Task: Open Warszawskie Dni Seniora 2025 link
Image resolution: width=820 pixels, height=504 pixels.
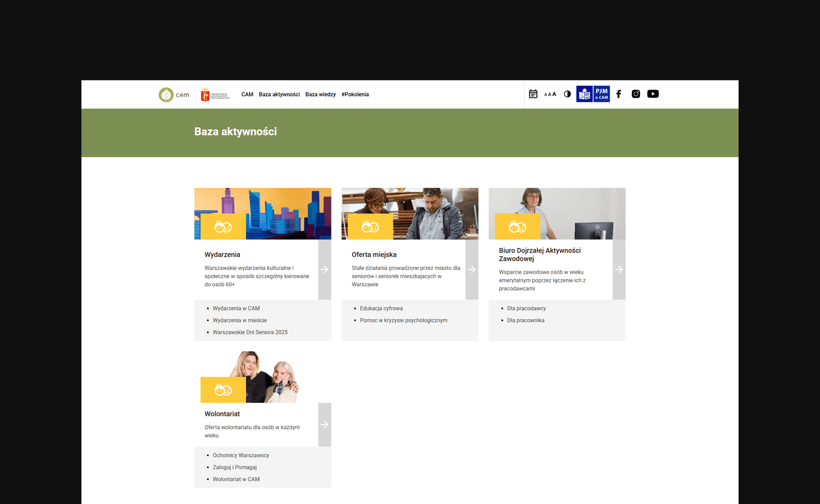Action: [250, 332]
